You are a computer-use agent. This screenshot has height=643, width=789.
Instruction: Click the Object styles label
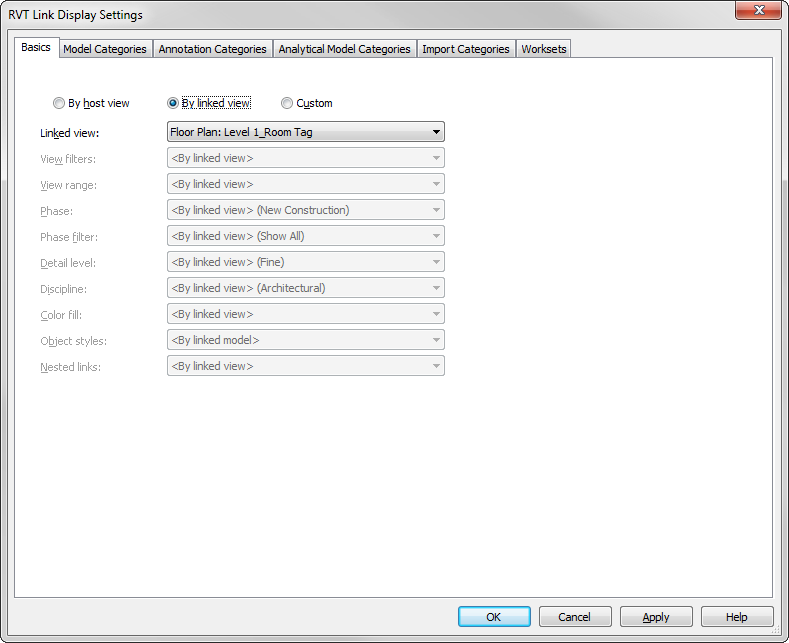click(x=73, y=341)
